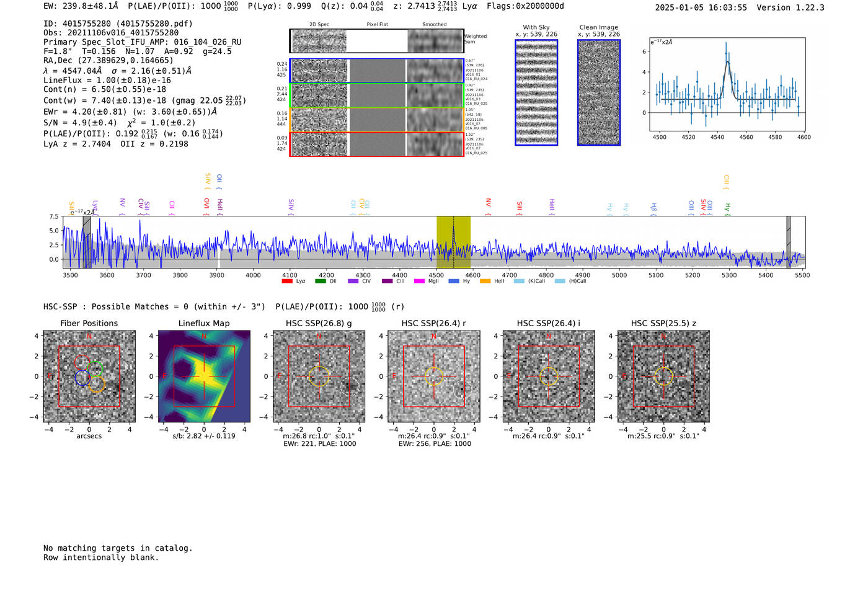Open the HSC SSP(26.8) g cutout

pyautogui.click(x=319, y=376)
